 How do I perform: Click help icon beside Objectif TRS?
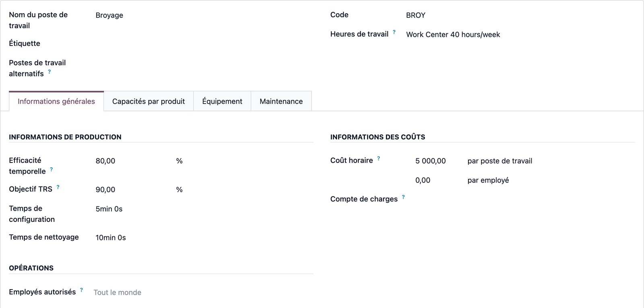click(58, 187)
